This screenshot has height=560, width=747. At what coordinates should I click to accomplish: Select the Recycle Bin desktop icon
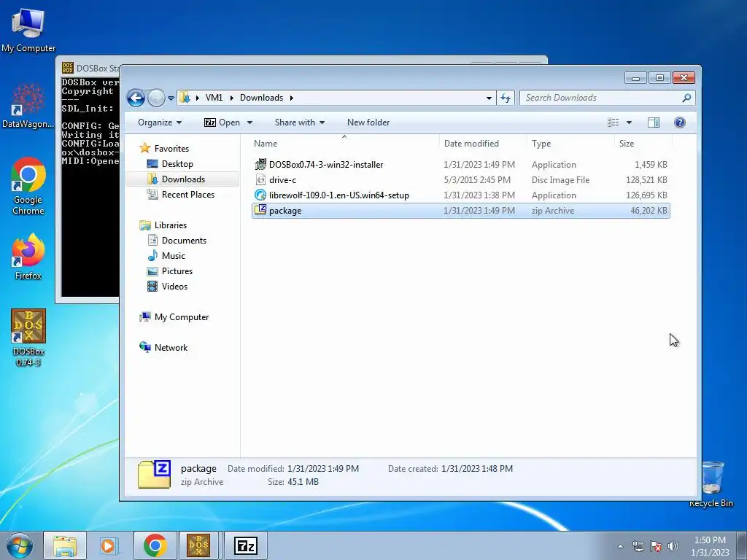tap(711, 484)
